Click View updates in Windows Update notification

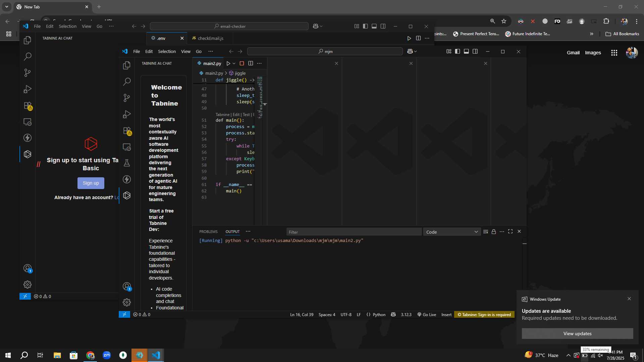pos(577,334)
